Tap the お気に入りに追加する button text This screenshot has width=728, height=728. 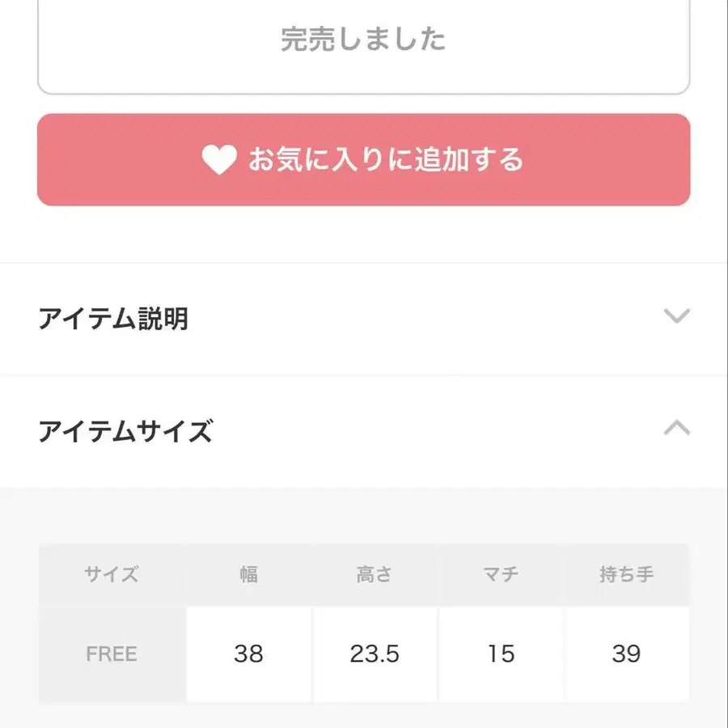pyautogui.click(x=385, y=160)
